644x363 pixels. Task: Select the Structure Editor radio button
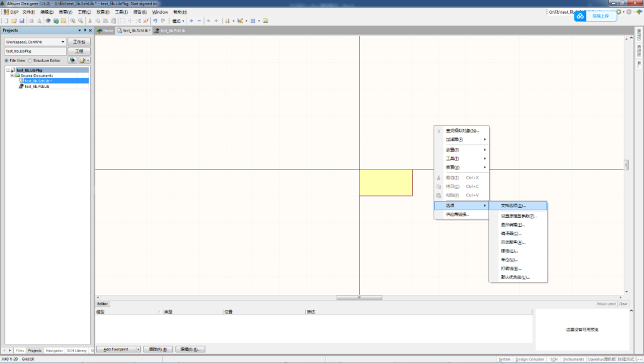pos(30,60)
